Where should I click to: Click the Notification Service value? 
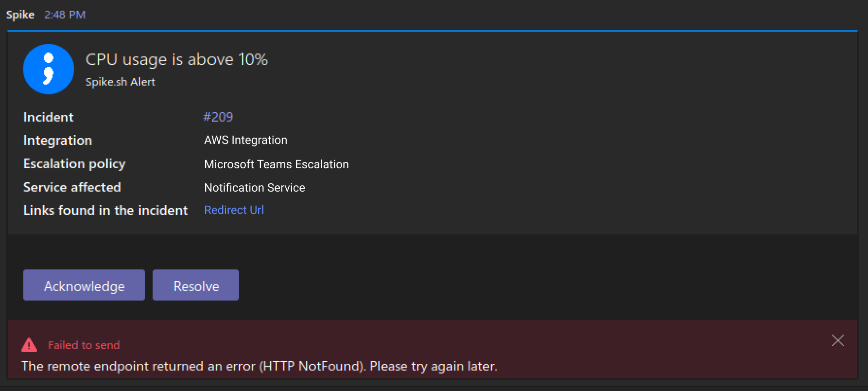[255, 188]
